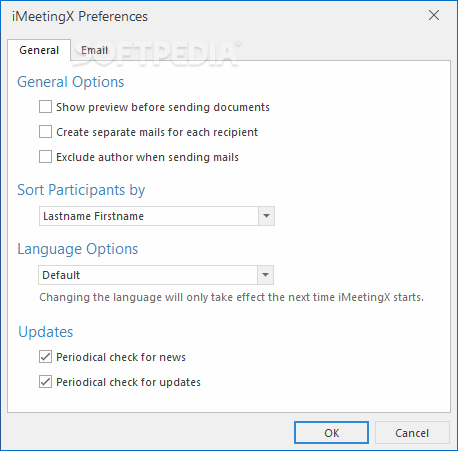
Task: Confirm preferences with the OK button
Action: [331, 433]
